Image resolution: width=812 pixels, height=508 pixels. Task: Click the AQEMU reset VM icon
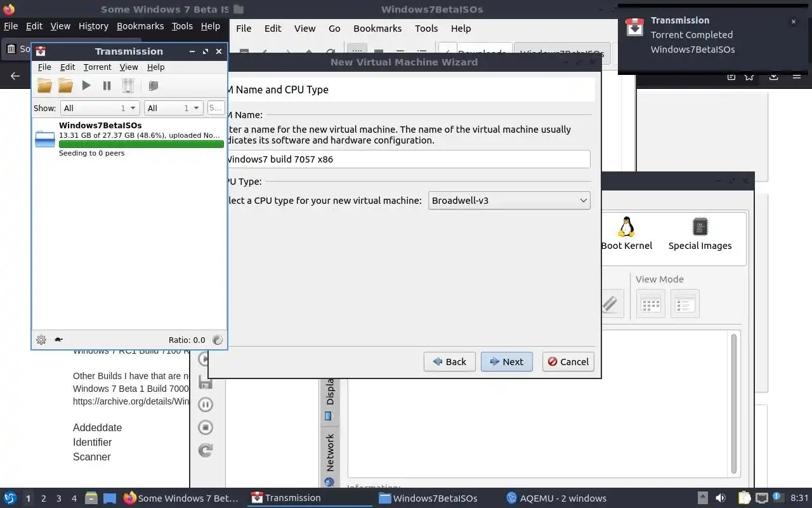pos(205,450)
